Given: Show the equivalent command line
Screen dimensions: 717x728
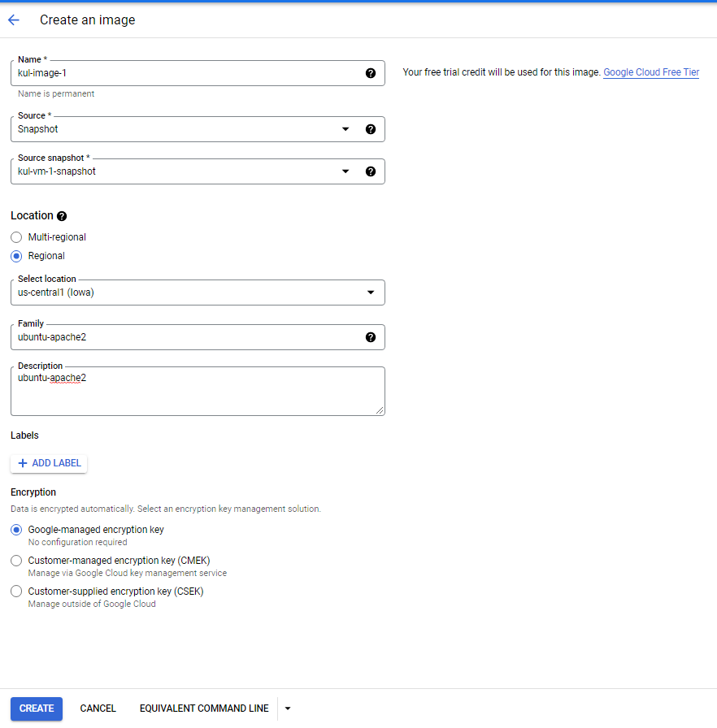Looking at the screenshot, I should pos(203,708).
